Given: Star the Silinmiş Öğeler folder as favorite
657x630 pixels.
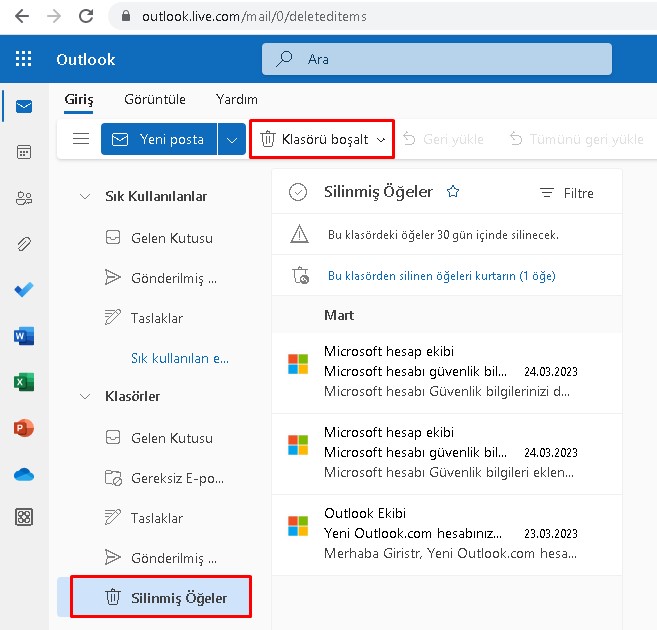Looking at the screenshot, I should (x=453, y=192).
